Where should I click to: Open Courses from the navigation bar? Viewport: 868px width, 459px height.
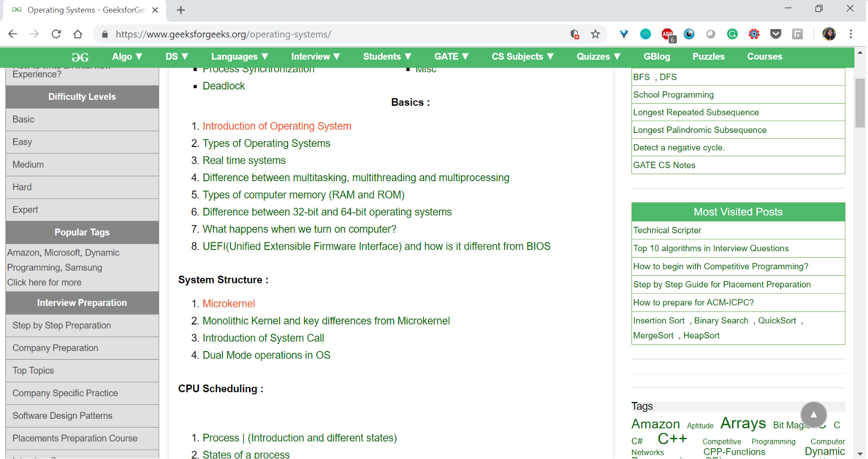765,56
